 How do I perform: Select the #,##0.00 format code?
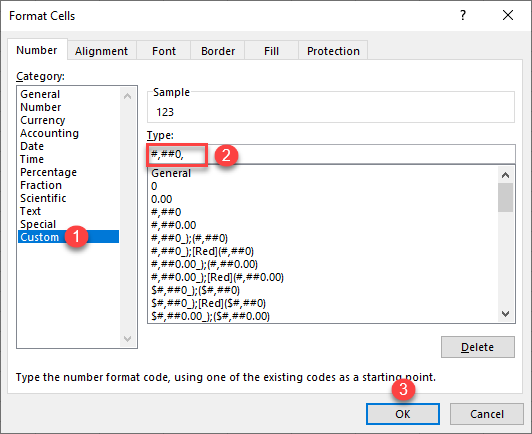coord(174,225)
